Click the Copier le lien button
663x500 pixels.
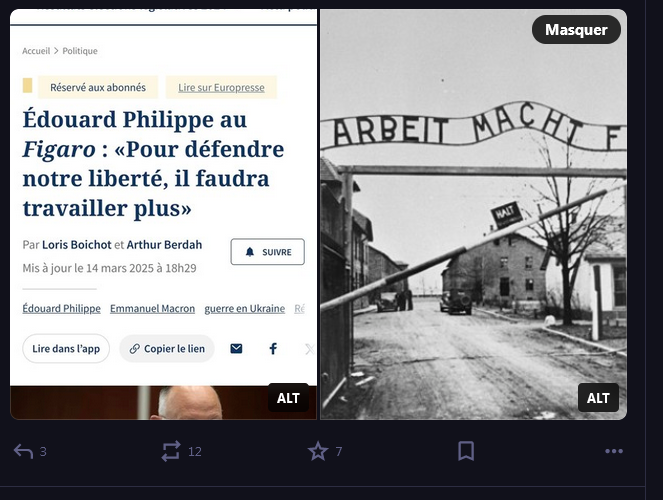pyautogui.click(x=167, y=349)
